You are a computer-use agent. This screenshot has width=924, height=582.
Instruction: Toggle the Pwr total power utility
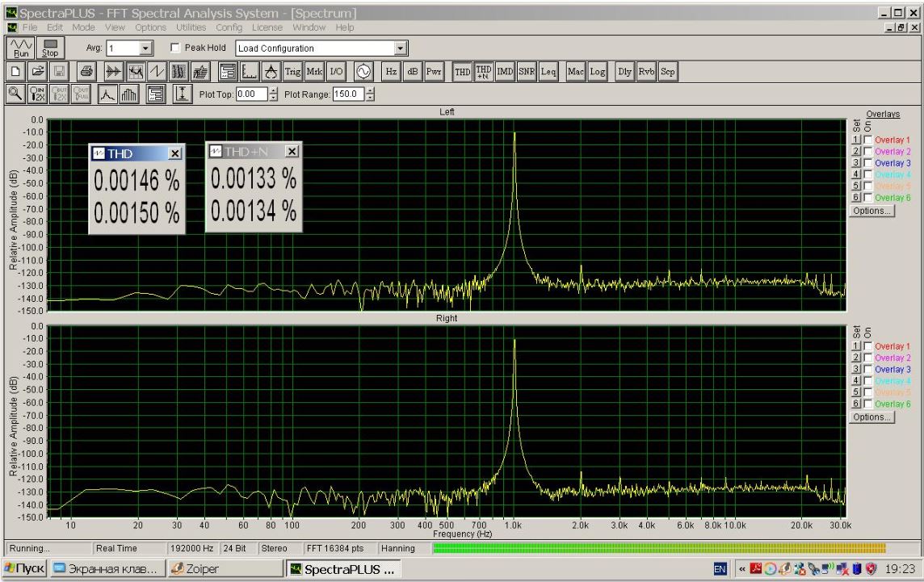(x=434, y=72)
